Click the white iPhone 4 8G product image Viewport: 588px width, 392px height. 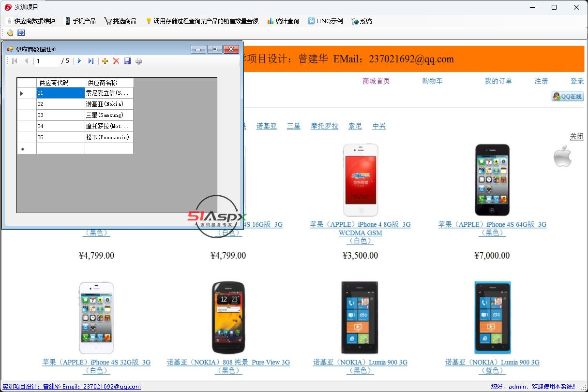tap(361, 180)
